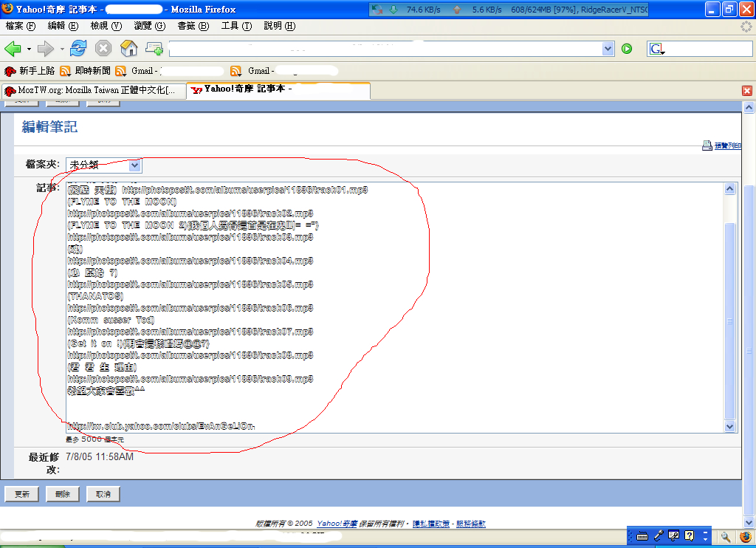Open the 瀏覽 menu
Image resolution: width=756 pixels, height=548 pixels.
pyautogui.click(x=149, y=26)
